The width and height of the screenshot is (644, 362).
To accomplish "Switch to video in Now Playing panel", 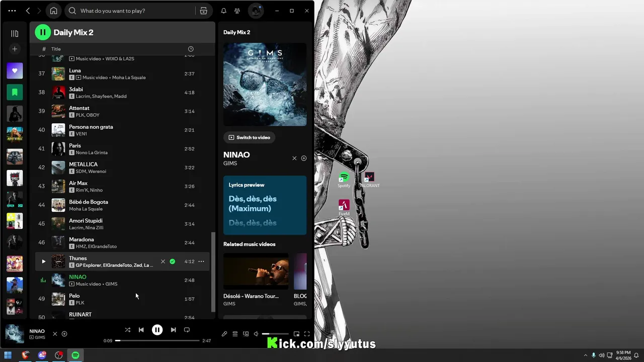I will 249,137.
